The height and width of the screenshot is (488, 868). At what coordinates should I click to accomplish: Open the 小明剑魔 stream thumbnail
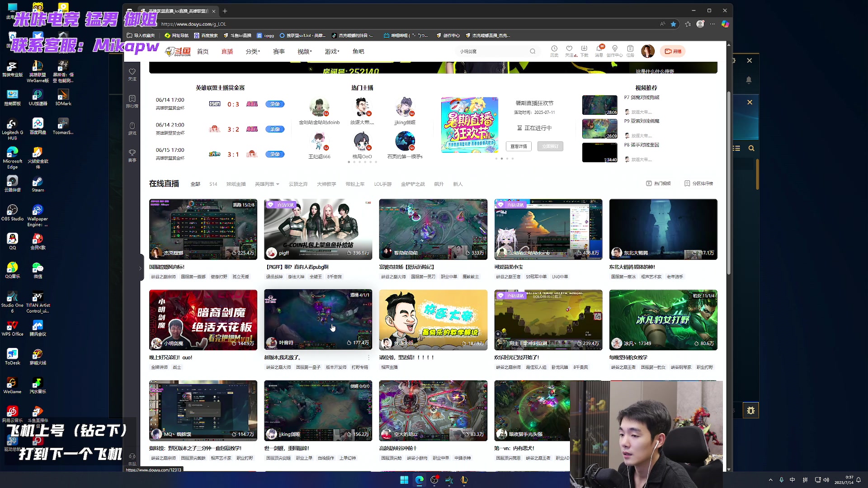coord(203,320)
